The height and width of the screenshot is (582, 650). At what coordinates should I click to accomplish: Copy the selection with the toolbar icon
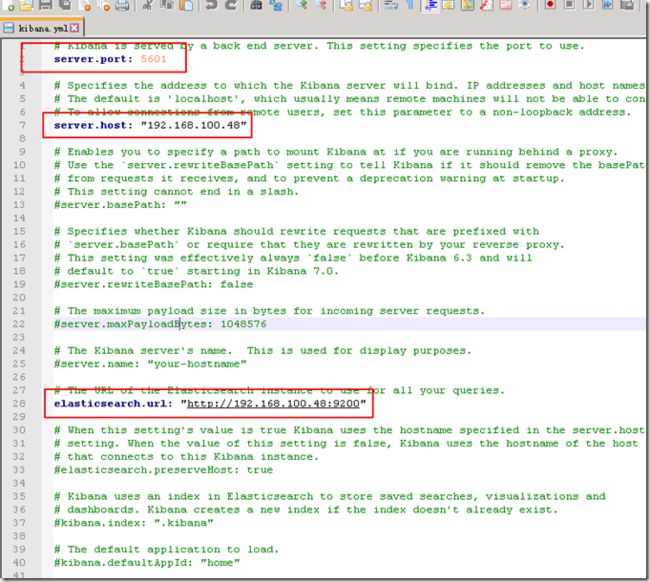click(167, 5)
